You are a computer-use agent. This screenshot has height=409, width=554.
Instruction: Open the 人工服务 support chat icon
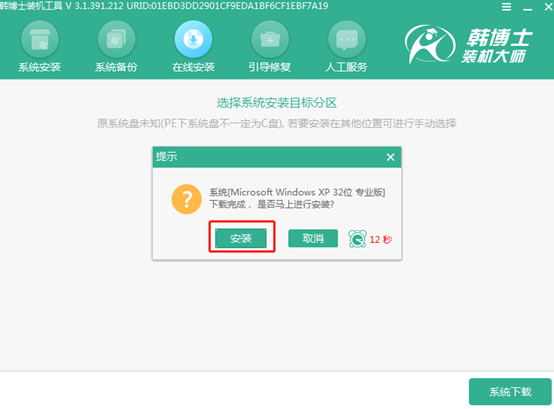pos(347,39)
